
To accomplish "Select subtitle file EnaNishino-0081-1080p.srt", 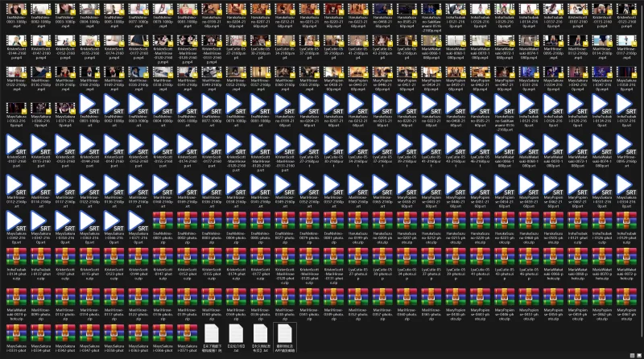I will (x=260, y=111).
